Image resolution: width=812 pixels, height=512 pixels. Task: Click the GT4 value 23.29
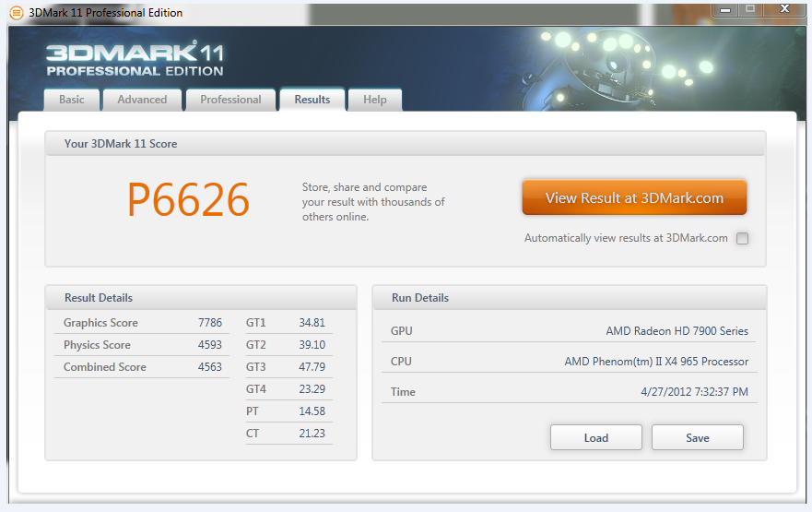(x=312, y=389)
